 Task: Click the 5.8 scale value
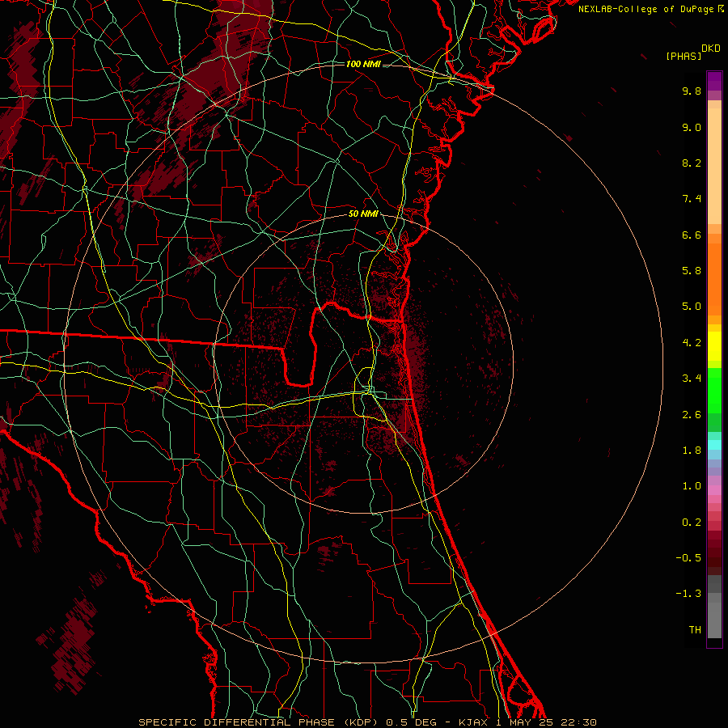click(x=692, y=271)
